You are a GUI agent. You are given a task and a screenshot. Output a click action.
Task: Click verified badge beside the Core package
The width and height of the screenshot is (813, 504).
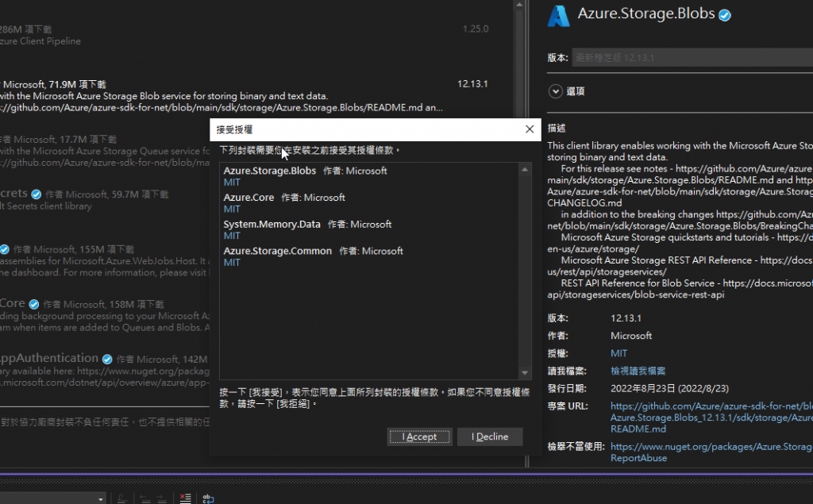[x=33, y=304]
